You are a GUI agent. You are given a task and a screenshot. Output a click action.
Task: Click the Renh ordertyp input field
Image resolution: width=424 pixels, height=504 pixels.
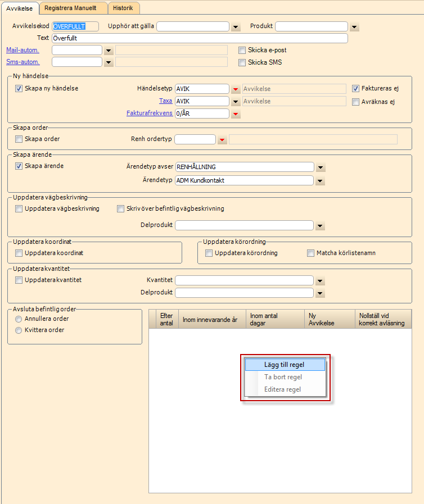coord(195,139)
